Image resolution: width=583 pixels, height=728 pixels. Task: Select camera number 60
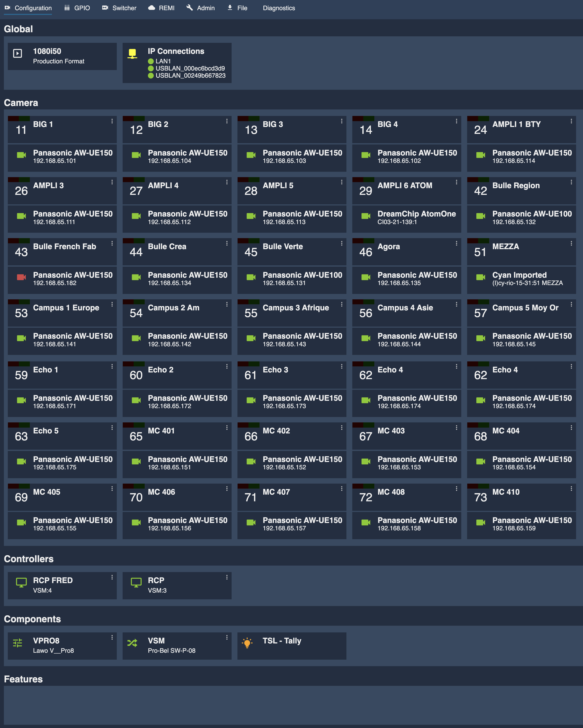coord(136,375)
